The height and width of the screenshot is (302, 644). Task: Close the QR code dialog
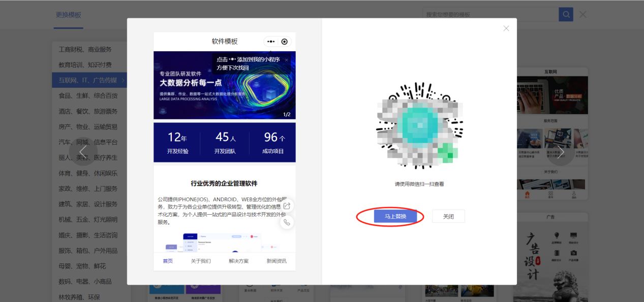[x=506, y=28]
